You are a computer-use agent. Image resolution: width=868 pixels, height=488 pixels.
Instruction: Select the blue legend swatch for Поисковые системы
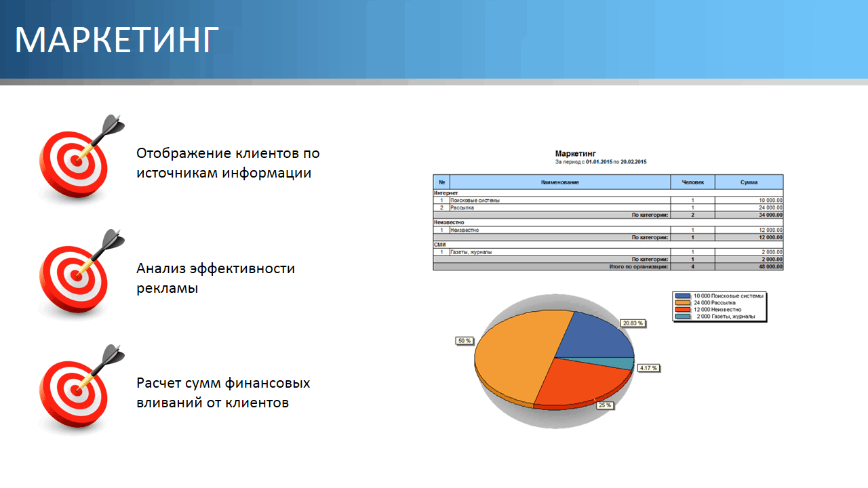tap(683, 296)
